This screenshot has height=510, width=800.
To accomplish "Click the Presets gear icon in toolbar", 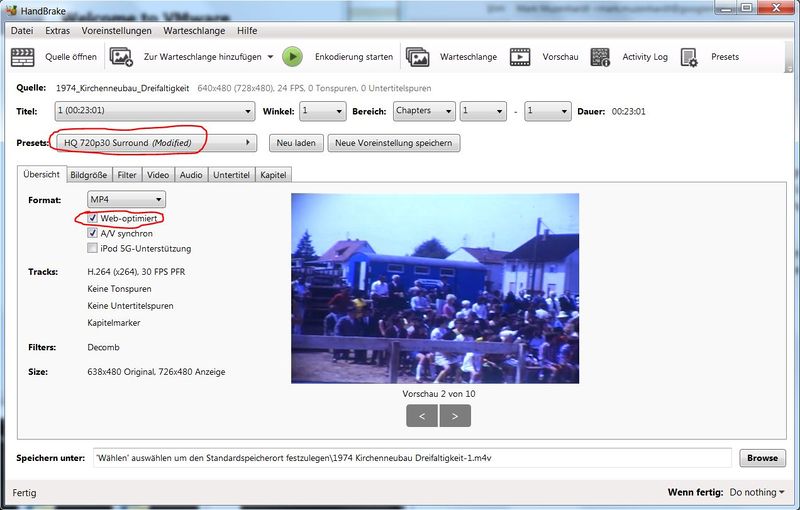I will click(689, 57).
